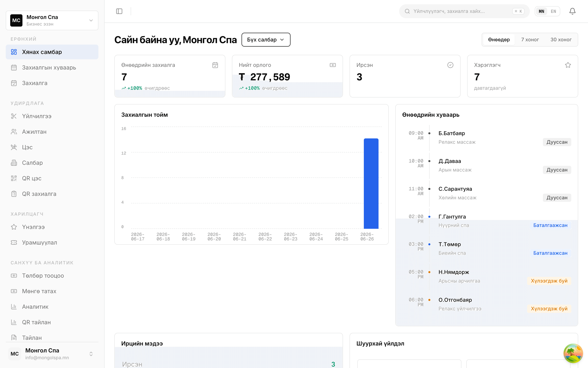Viewport: 588px width, 368px height.
Task: Click the Мөнгө татах banknote icon
Action: 14,291
